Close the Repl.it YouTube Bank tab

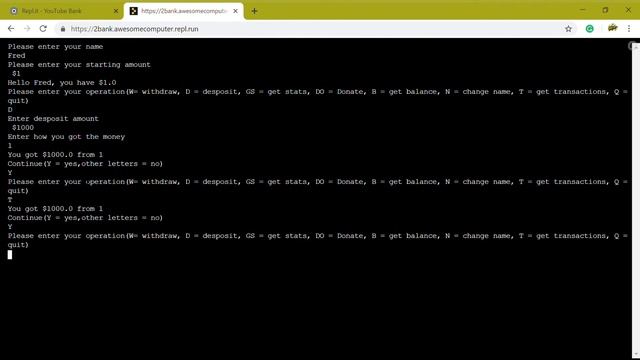[x=116, y=11]
